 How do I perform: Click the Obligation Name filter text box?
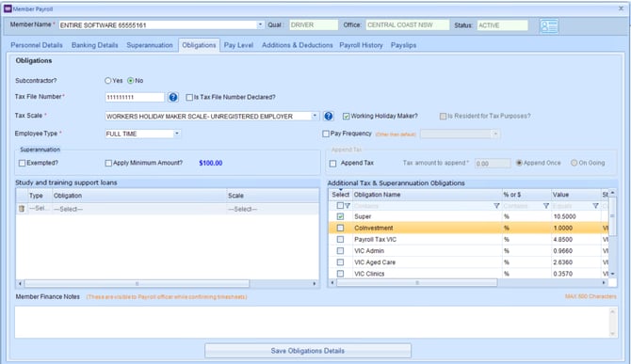(x=423, y=206)
